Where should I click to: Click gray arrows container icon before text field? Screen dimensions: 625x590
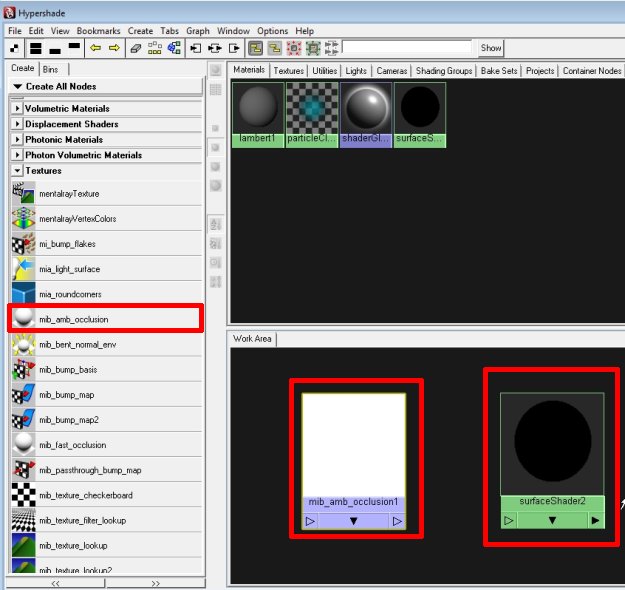(x=332, y=48)
